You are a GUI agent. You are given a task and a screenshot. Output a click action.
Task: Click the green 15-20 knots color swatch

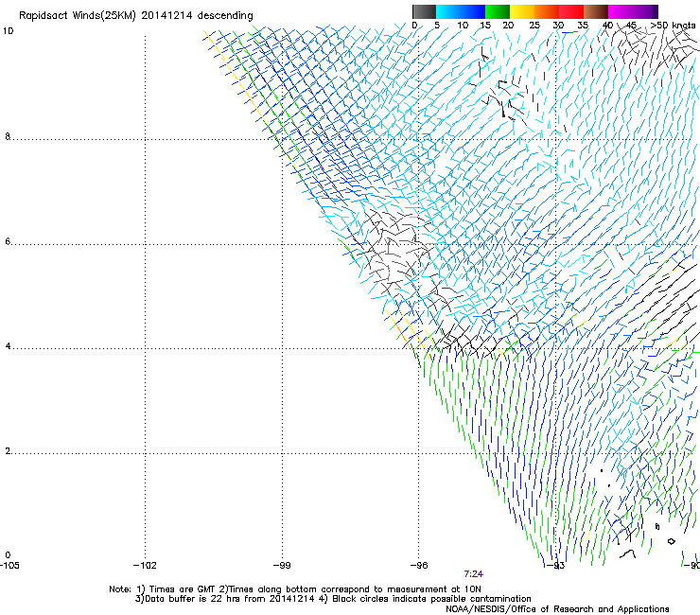click(x=498, y=11)
